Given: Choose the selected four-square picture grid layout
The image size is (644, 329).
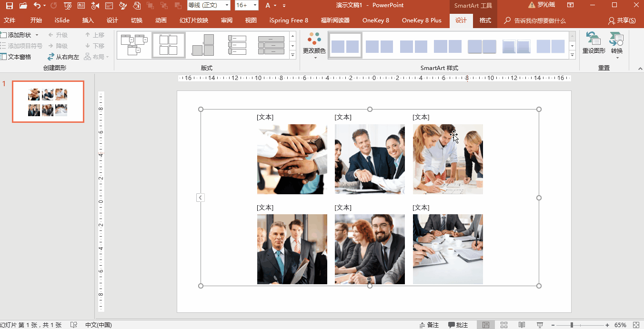Looking at the screenshot, I should pyautogui.click(x=169, y=45).
